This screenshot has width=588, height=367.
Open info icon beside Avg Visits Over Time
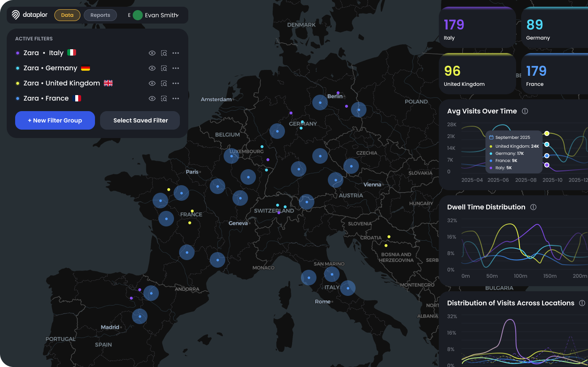(525, 111)
